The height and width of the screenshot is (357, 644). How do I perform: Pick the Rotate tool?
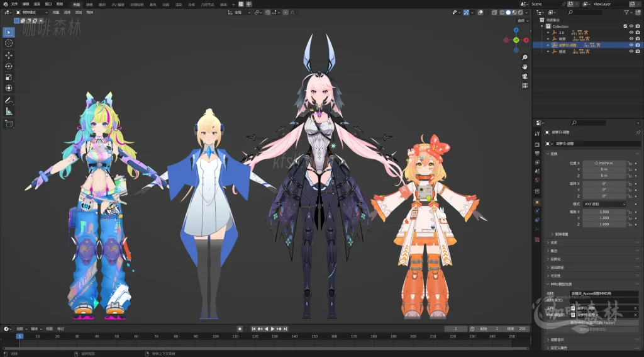point(9,66)
